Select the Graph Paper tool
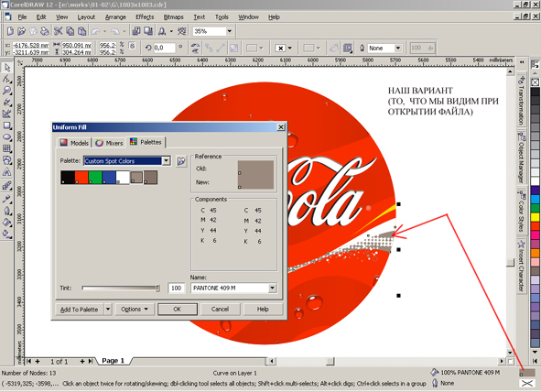541x392 pixels. coord(7,148)
